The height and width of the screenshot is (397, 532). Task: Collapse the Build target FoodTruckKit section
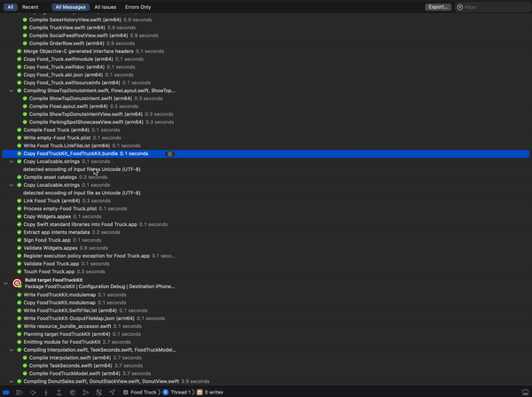pyautogui.click(x=5, y=283)
